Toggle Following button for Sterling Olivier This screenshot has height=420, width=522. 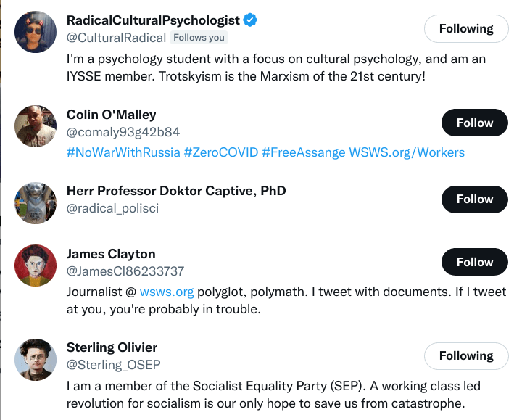tap(465, 356)
